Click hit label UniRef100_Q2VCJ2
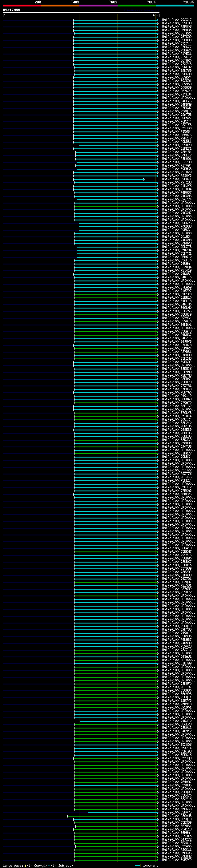 [x=177, y=57]
